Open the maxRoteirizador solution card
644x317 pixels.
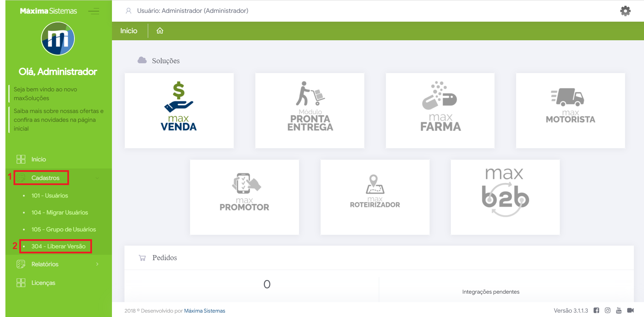pos(375,197)
